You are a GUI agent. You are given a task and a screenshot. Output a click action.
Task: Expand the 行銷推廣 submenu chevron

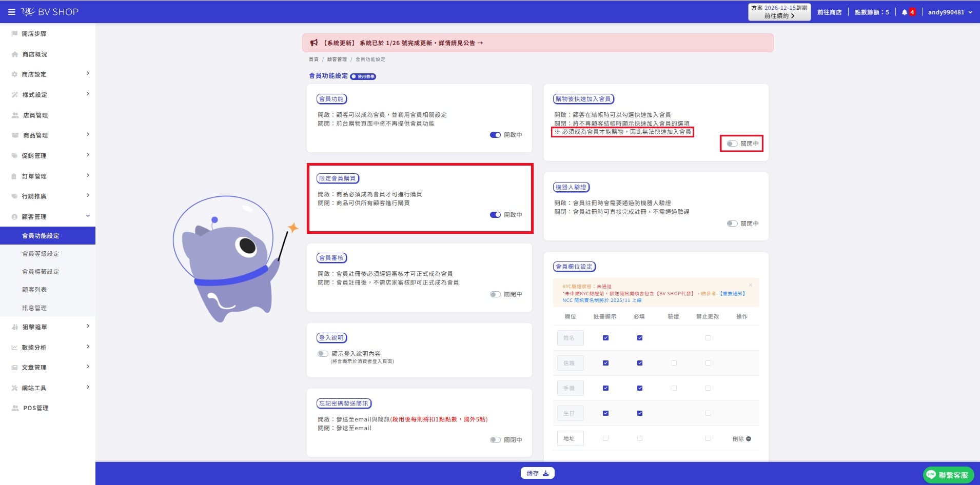pyautogui.click(x=88, y=196)
